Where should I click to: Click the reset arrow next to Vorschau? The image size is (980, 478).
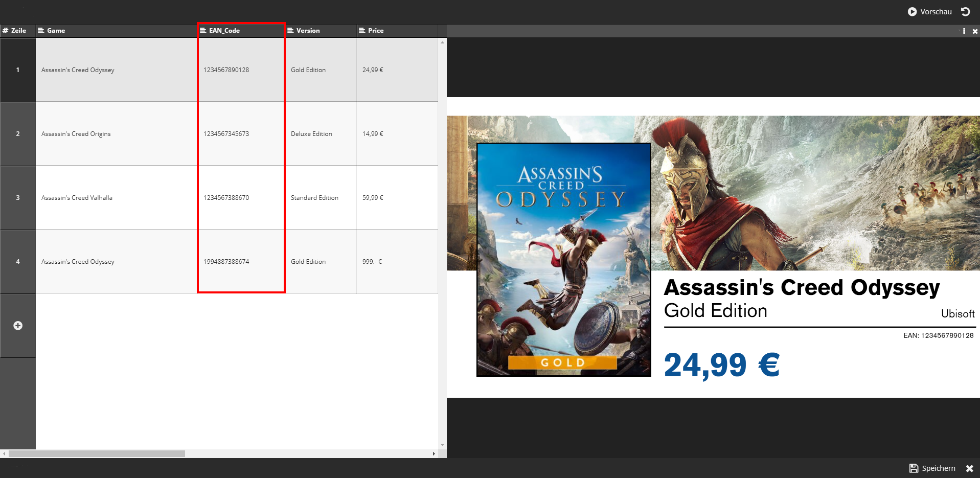(x=965, y=12)
